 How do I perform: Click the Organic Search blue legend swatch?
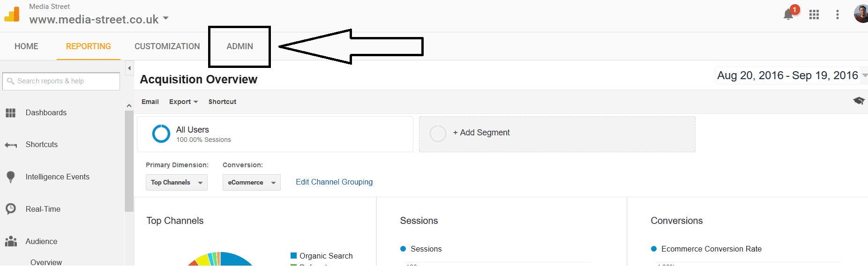(294, 256)
